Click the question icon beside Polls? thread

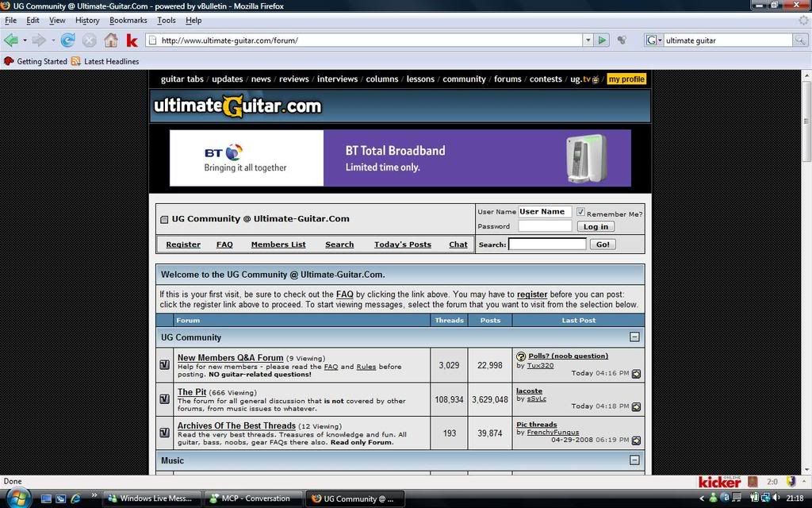(521, 356)
